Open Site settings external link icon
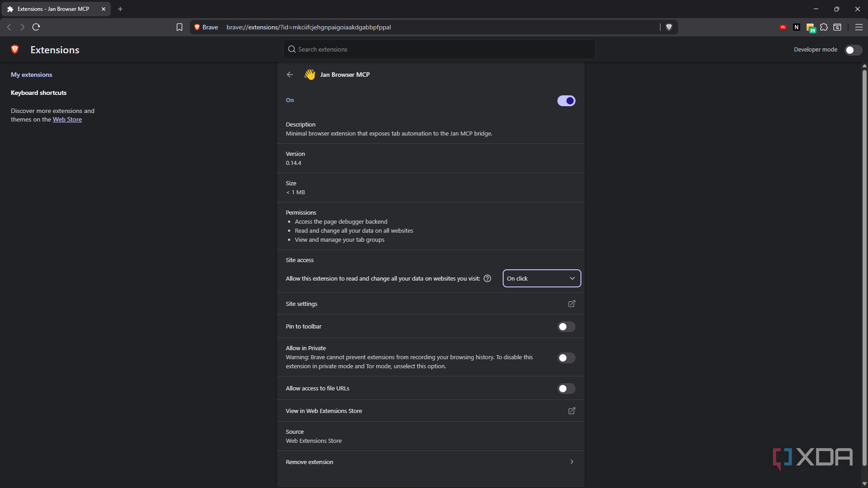The height and width of the screenshot is (488, 868). coord(572,304)
